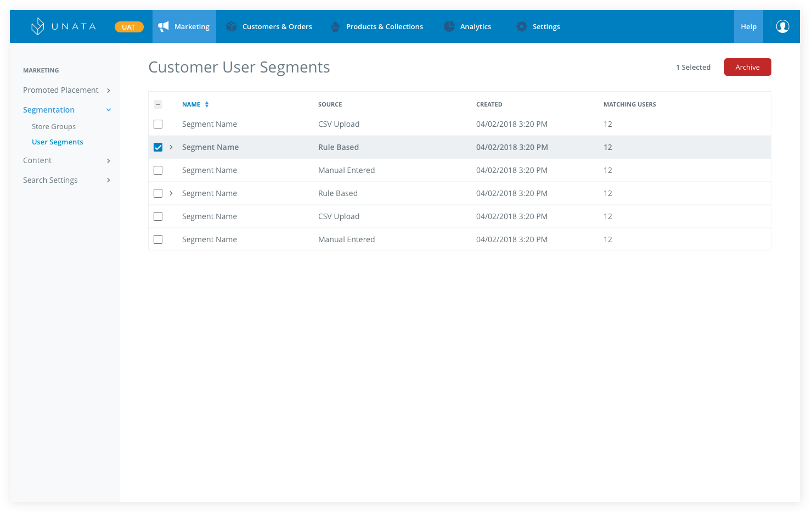Check the first Manual Entered row checkbox
Screen dimensions: 812x514
[x=158, y=170]
